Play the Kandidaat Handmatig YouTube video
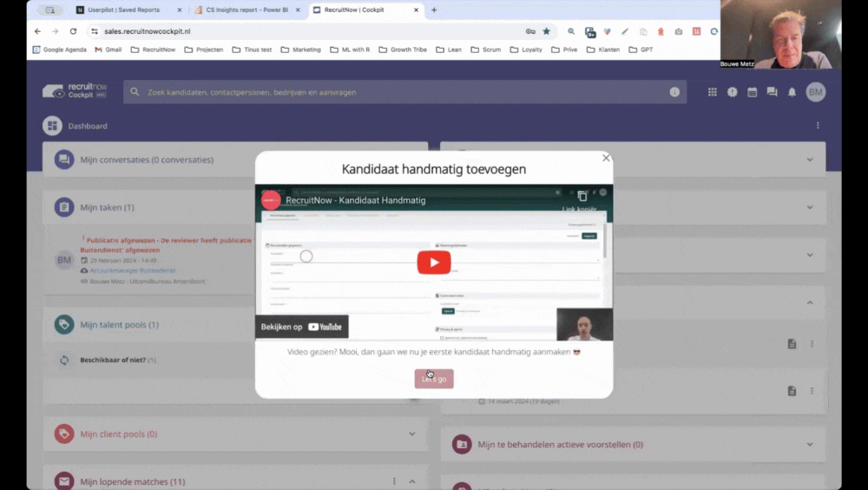This screenshot has width=868, height=490. [x=433, y=262]
